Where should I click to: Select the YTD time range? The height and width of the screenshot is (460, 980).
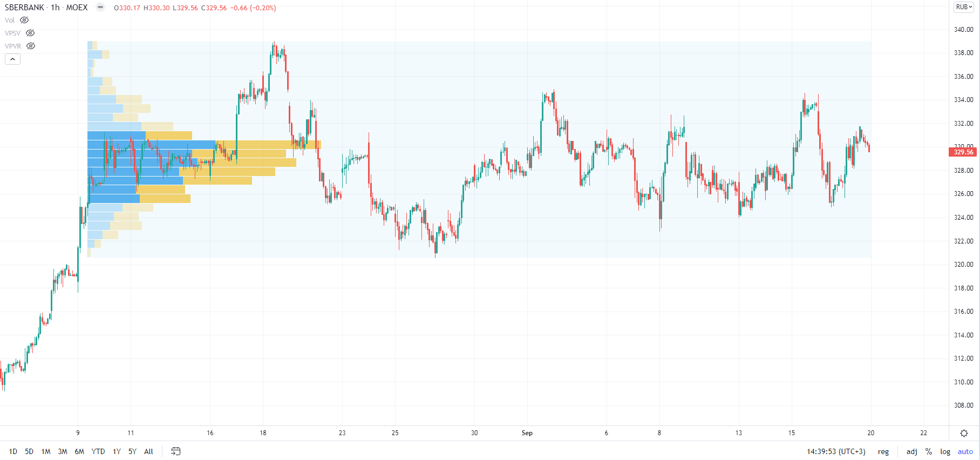click(98, 451)
